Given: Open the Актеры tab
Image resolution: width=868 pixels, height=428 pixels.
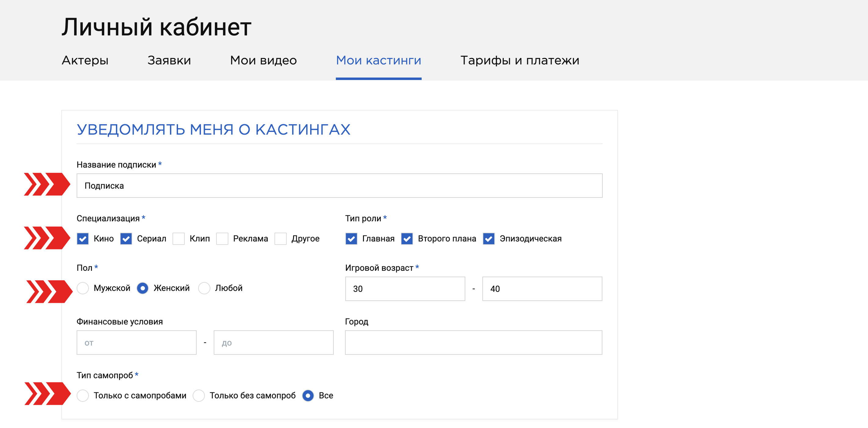Looking at the screenshot, I should tap(85, 60).
